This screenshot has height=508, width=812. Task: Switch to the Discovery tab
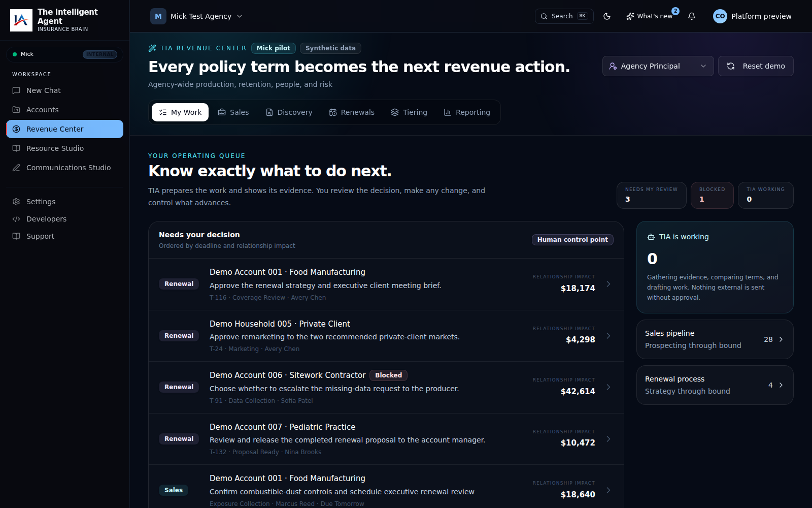[289, 112]
